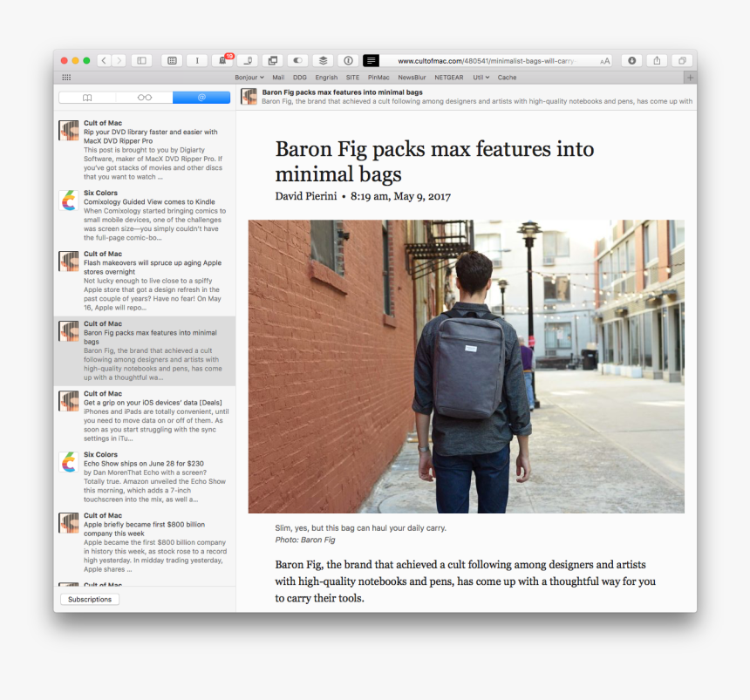Open the Bonjour bookmarks folder dropdown
This screenshot has height=700, width=750.
pyautogui.click(x=249, y=77)
